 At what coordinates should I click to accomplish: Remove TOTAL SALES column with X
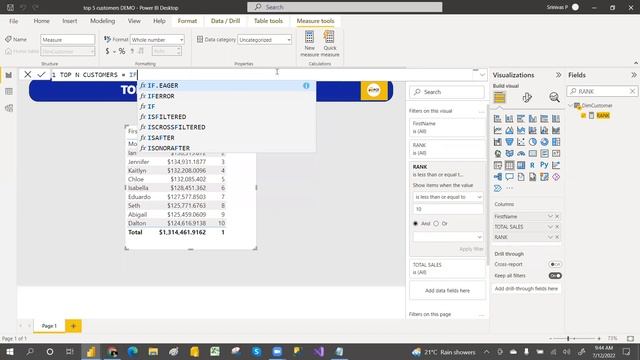(x=557, y=227)
